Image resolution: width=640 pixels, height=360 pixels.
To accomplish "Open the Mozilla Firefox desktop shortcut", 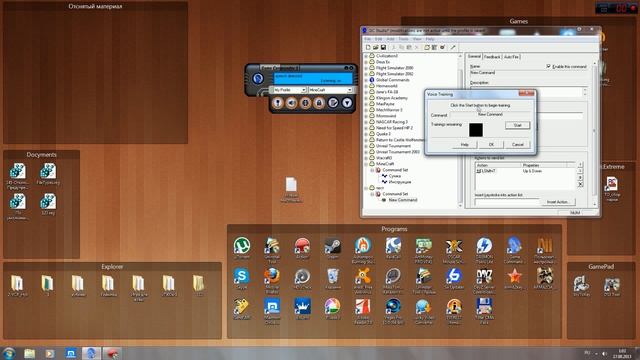I will pyautogui.click(x=272, y=280).
